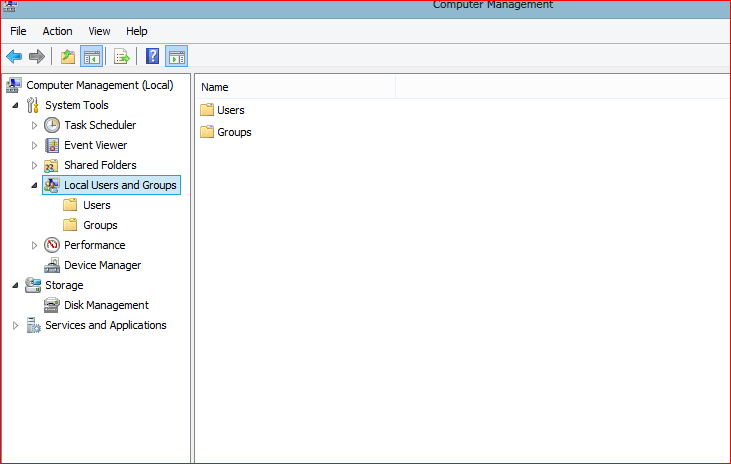Select Device Manager in the tree

(103, 265)
